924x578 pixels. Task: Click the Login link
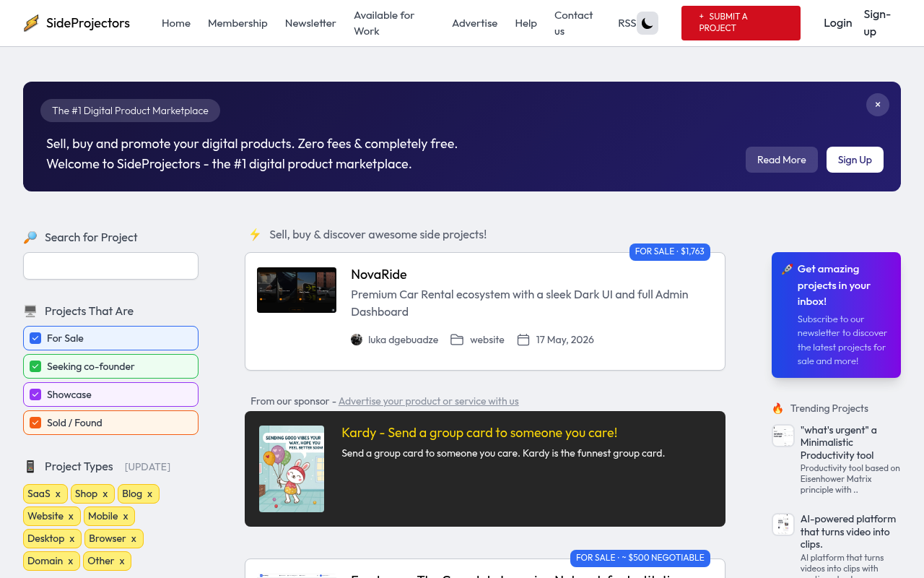click(x=837, y=23)
